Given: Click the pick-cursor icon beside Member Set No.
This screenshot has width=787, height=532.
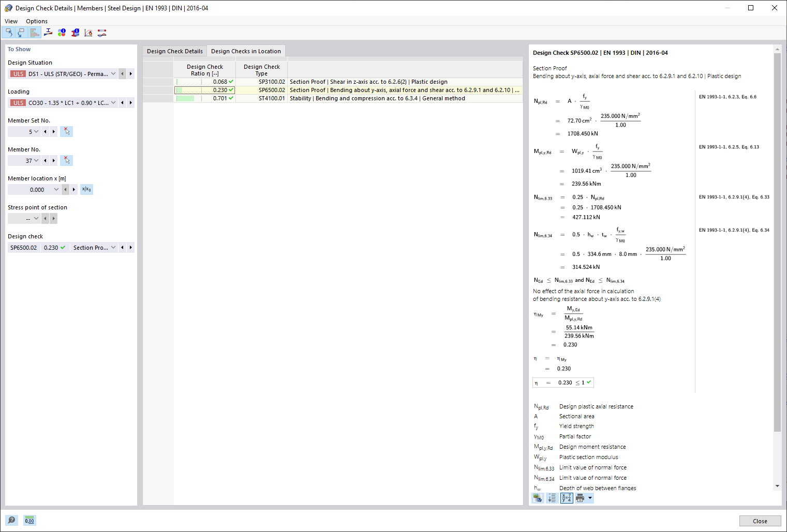Looking at the screenshot, I should (x=66, y=132).
